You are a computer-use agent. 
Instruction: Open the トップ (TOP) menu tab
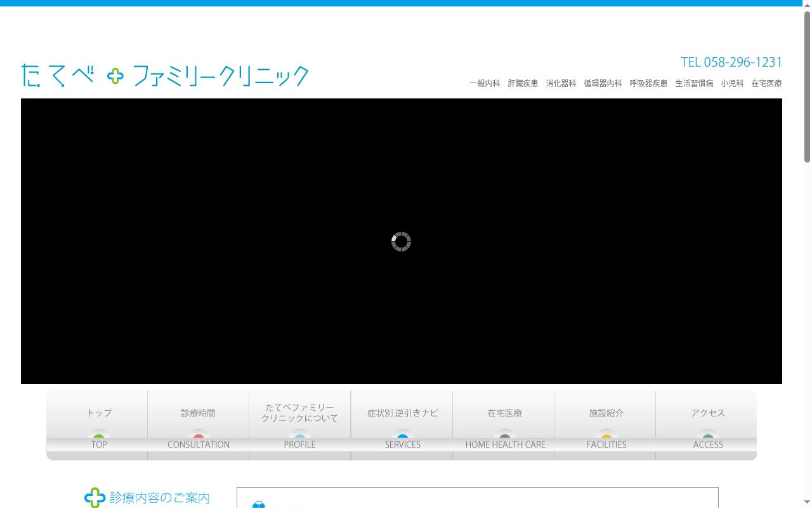pos(97,425)
